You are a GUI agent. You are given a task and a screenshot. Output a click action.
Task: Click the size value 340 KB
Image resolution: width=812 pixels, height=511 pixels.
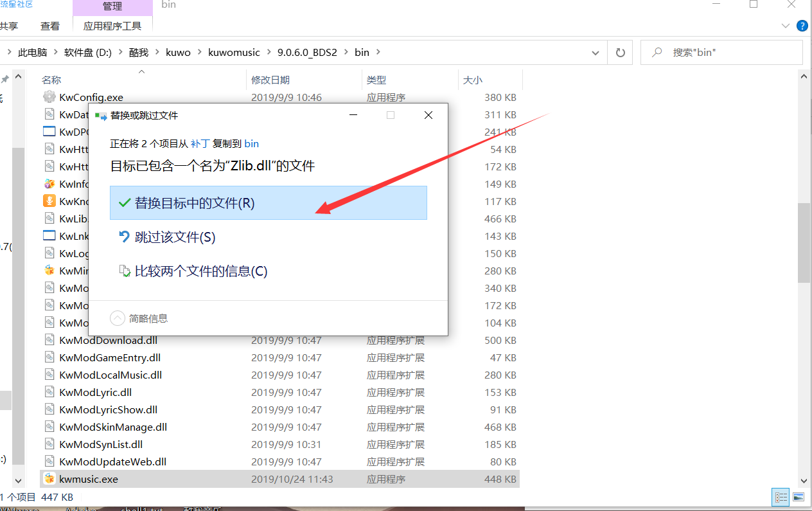click(x=500, y=288)
